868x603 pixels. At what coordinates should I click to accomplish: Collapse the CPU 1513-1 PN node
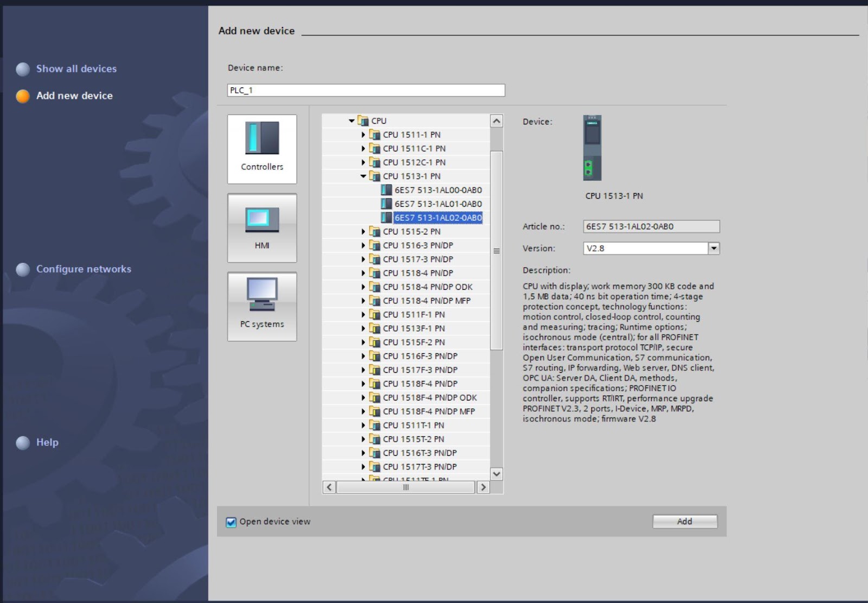[363, 176]
